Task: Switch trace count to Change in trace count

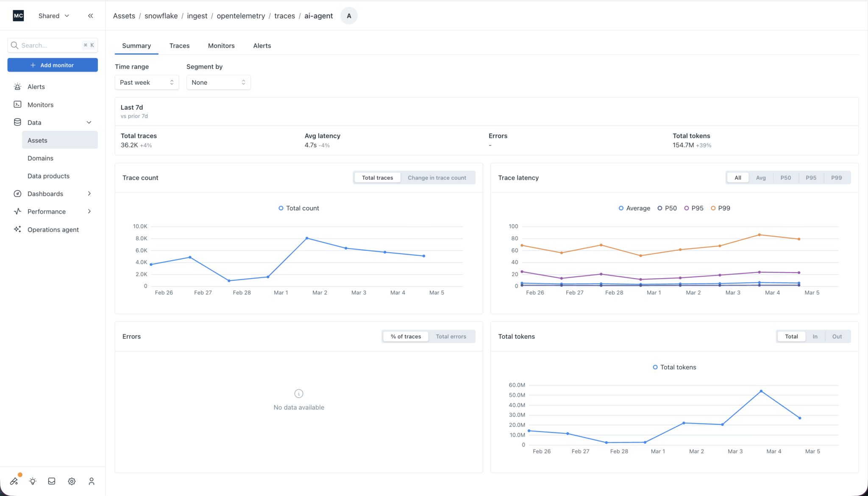Action: tap(437, 178)
